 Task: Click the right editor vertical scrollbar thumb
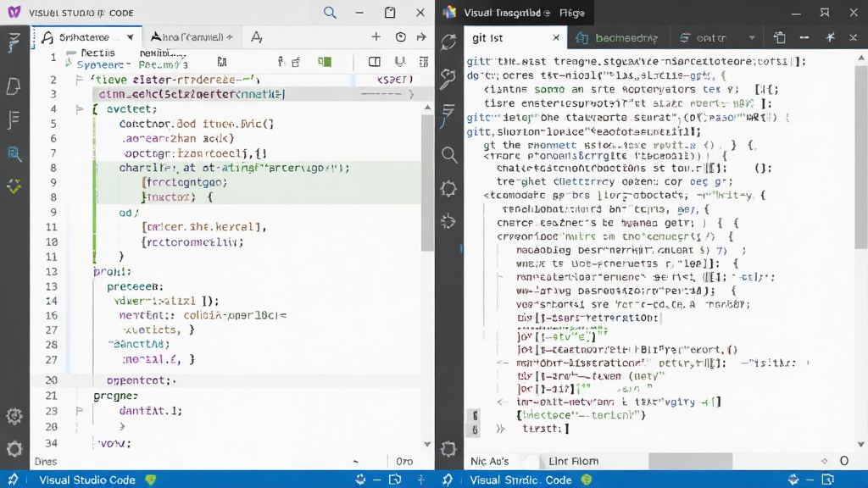point(861,156)
